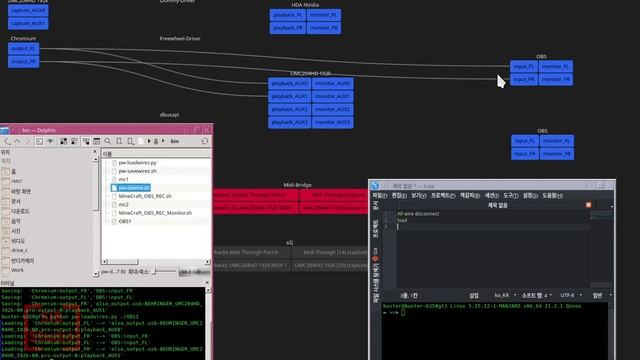Viewport: 640px width, 360px height.
Task: Open 일반 syntax mode dropdown in Kate
Action: [602, 295]
